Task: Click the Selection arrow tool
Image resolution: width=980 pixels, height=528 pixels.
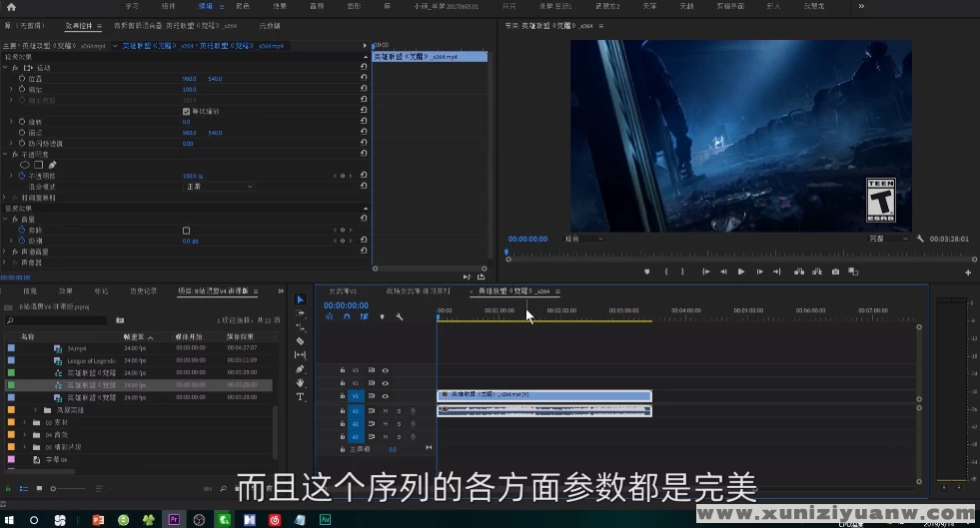Action: point(300,298)
